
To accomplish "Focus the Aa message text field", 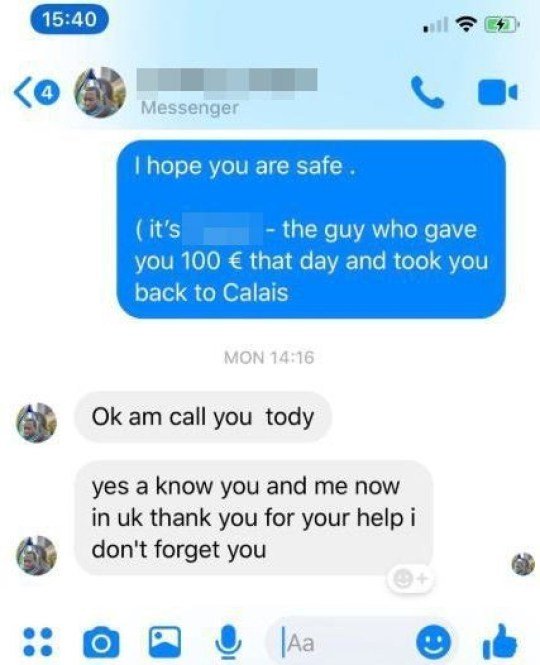I will pyautogui.click(x=339, y=643).
